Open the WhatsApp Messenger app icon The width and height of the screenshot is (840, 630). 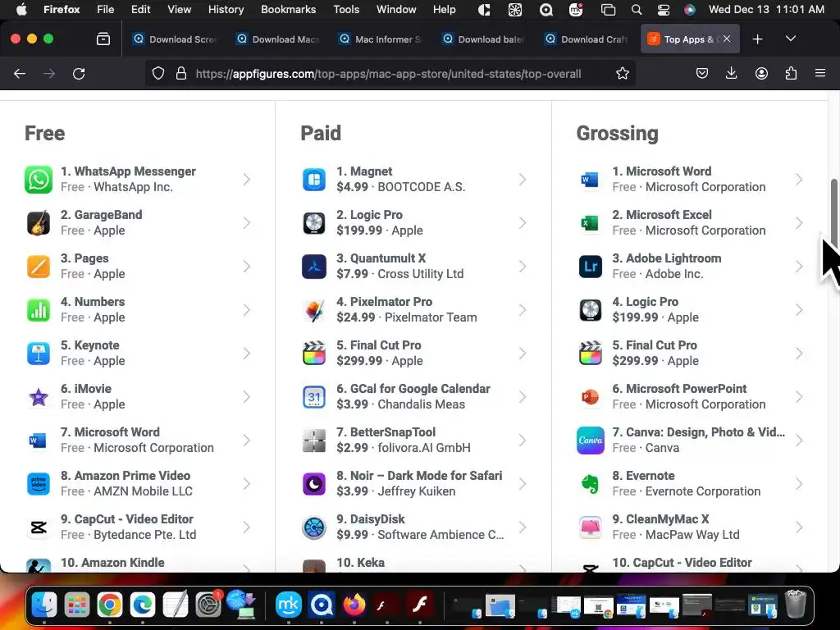(39, 180)
